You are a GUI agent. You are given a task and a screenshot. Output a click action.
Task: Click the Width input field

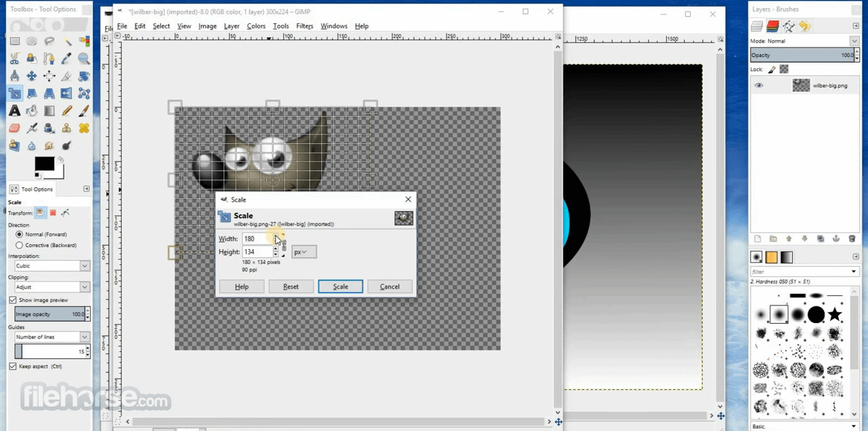coord(257,239)
